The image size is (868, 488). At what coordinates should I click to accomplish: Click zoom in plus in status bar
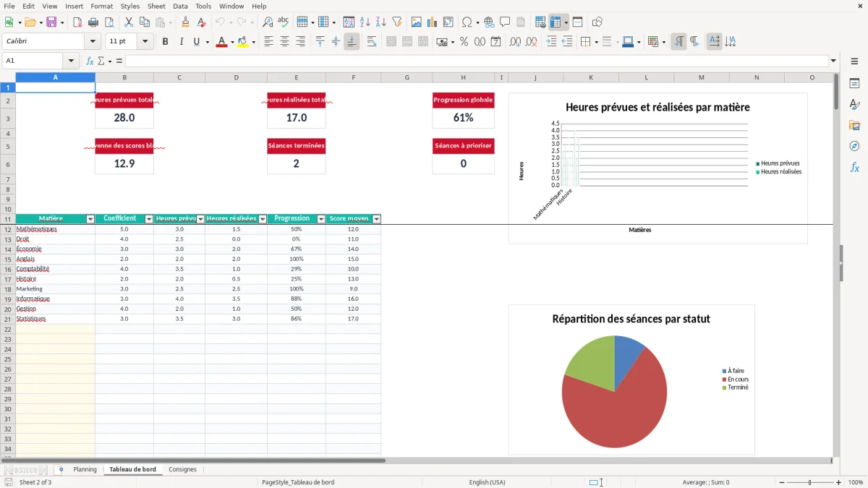click(x=838, y=482)
